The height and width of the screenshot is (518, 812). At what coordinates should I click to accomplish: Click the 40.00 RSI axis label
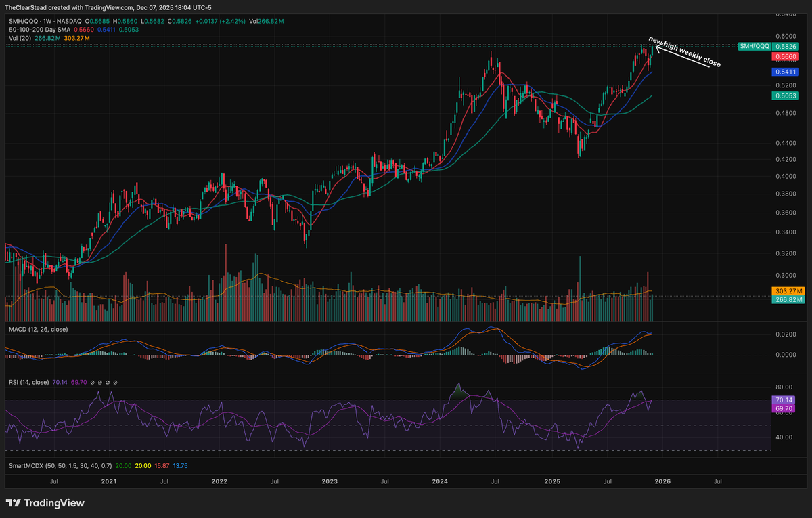784,437
